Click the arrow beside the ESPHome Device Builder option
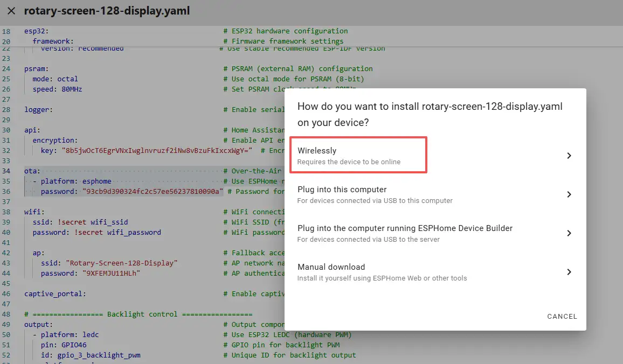 click(569, 233)
